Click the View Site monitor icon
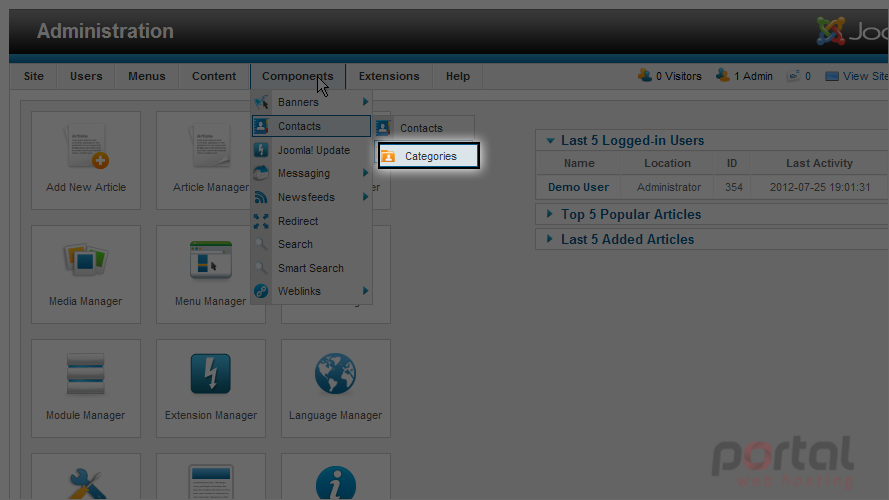 (832, 76)
